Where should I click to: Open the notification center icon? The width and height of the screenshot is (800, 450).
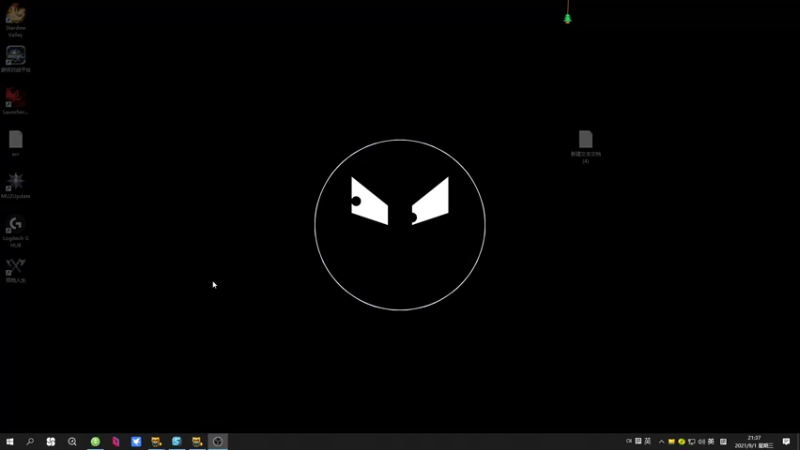pyautogui.click(x=786, y=442)
